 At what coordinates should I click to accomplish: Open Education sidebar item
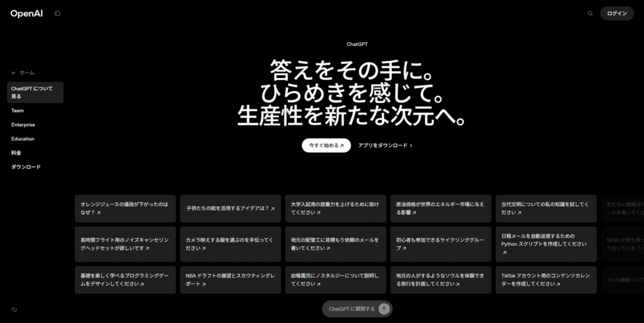tap(23, 139)
